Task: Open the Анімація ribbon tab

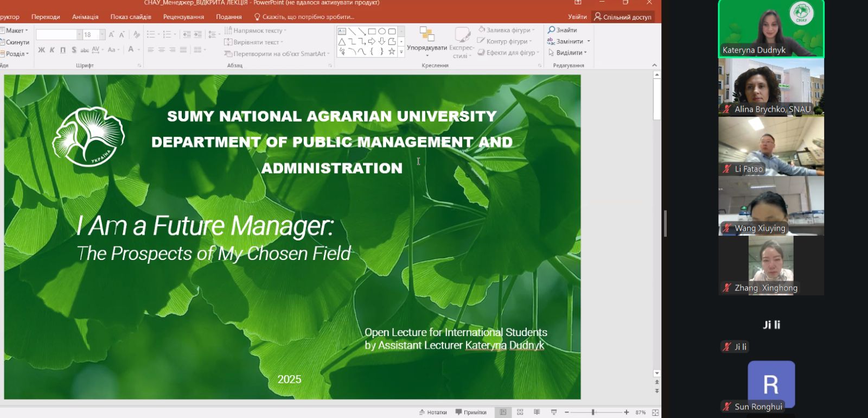Action: (x=85, y=17)
